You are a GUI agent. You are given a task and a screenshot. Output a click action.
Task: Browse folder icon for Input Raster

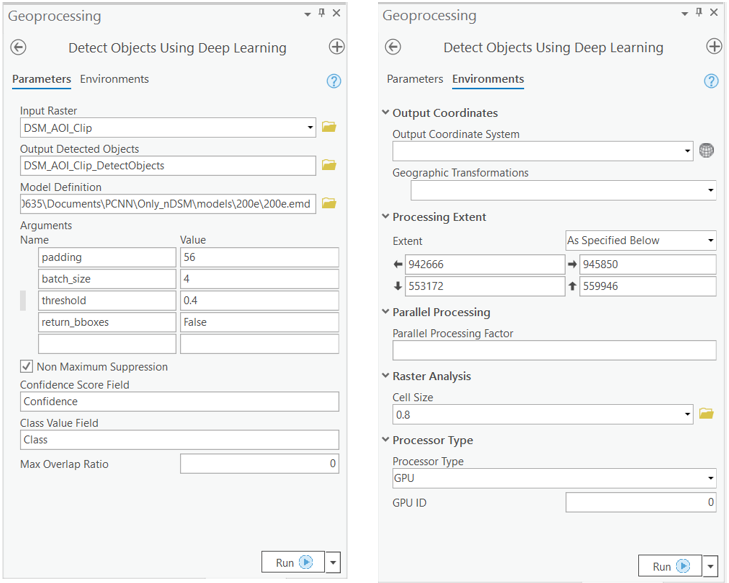(329, 128)
